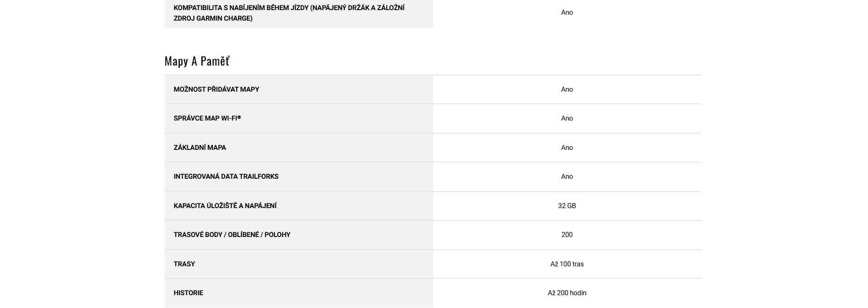Click the "Integrovaná data Trailforks" label
Screen dimensions: 868x308
click(x=226, y=176)
